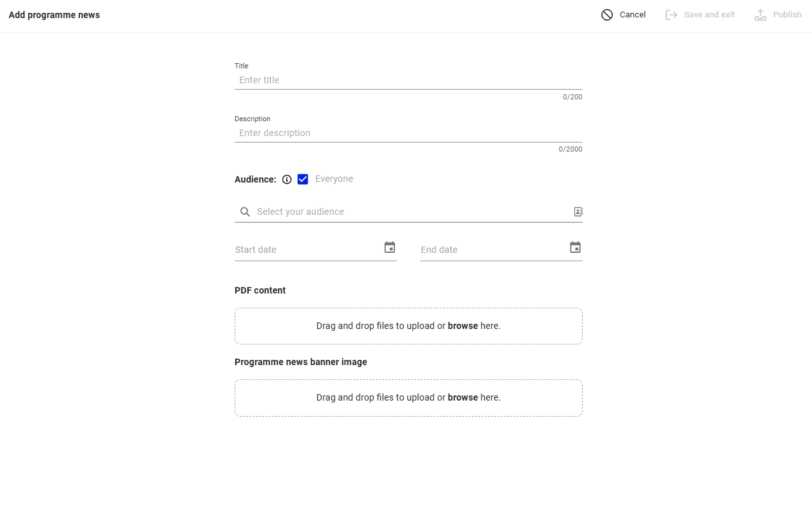Click the PDF content section heading
Image resolution: width=812 pixels, height=507 pixels.
point(260,290)
